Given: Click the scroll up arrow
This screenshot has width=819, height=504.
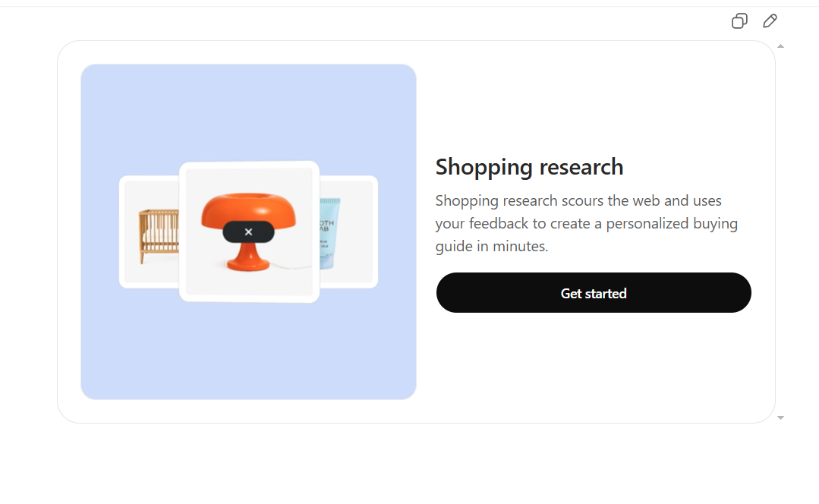Looking at the screenshot, I should 780,46.
